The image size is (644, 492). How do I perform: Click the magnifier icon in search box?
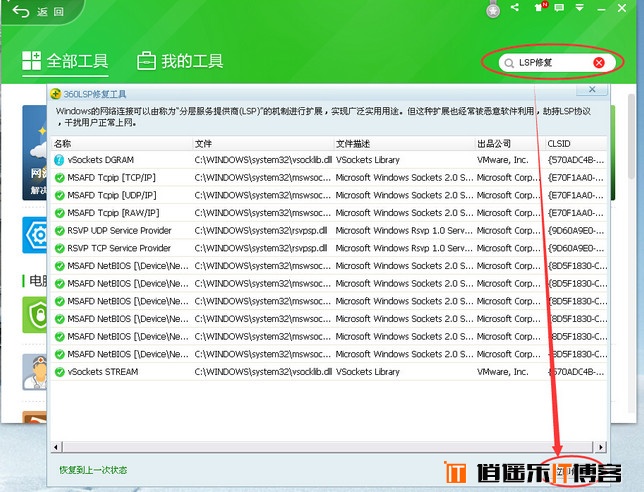509,63
